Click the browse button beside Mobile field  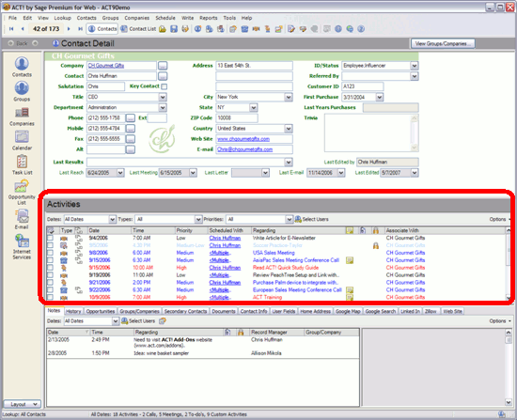131,129
